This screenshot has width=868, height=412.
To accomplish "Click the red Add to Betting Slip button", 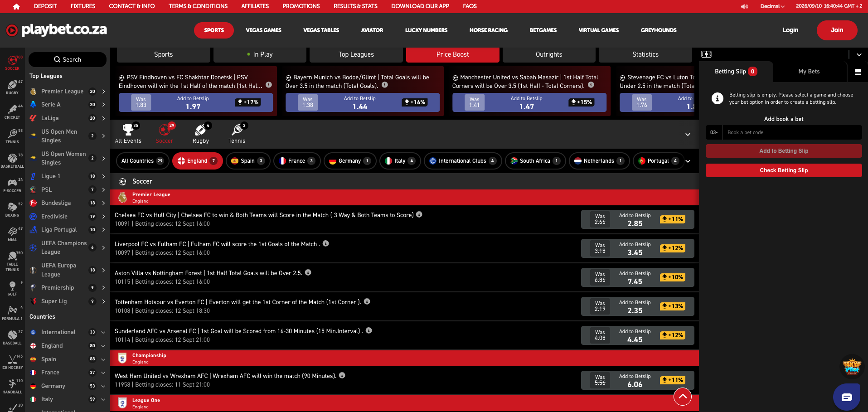I will 784,151.
